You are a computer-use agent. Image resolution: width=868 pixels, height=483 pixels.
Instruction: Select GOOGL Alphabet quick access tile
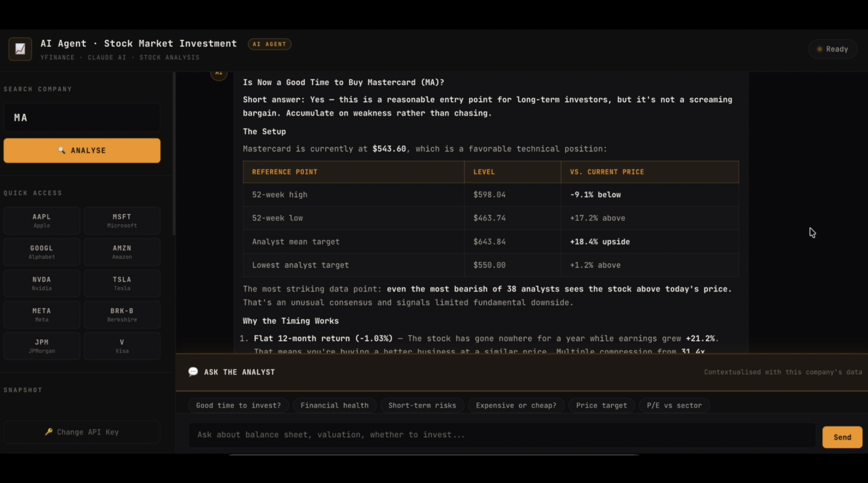[x=42, y=252]
